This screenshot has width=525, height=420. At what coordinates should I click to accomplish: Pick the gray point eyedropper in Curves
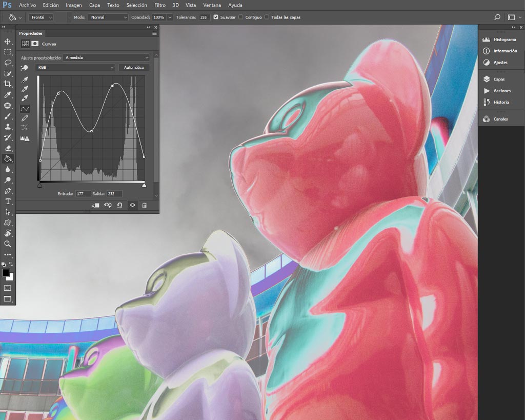(25, 89)
